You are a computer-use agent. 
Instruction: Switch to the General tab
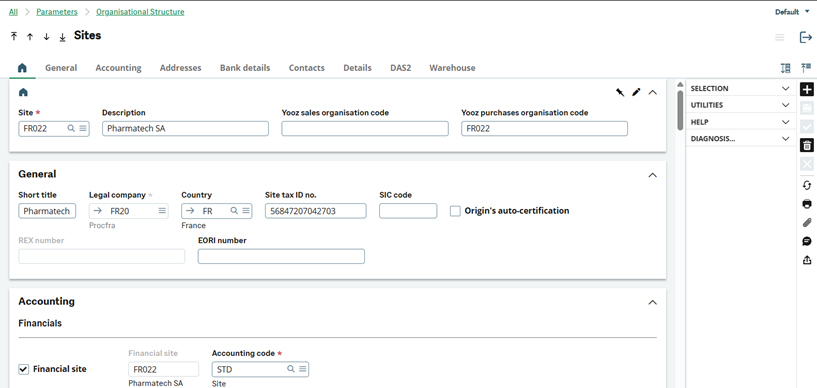pos(61,68)
